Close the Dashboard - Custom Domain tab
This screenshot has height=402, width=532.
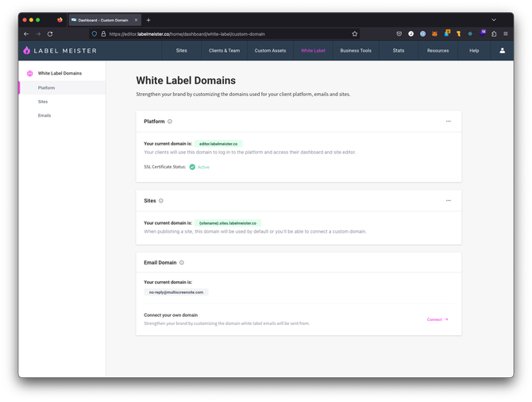pyautogui.click(x=136, y=20)
